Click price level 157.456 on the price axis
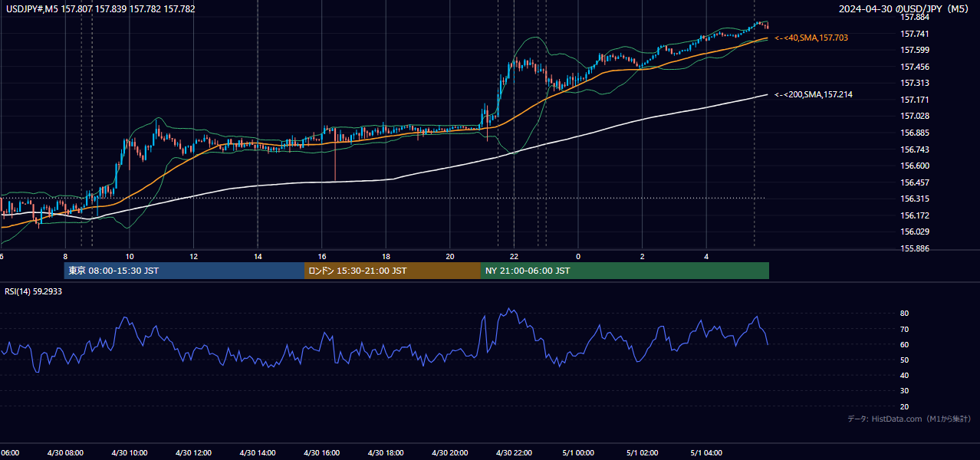This screenshot has width=980, height=460. [915, 67]
